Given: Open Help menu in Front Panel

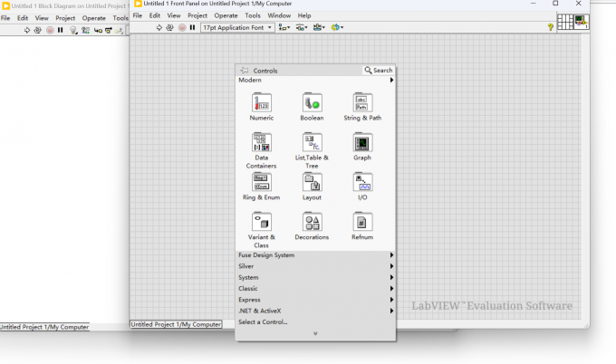Looking at the screenshot, I should click(304, 15).
